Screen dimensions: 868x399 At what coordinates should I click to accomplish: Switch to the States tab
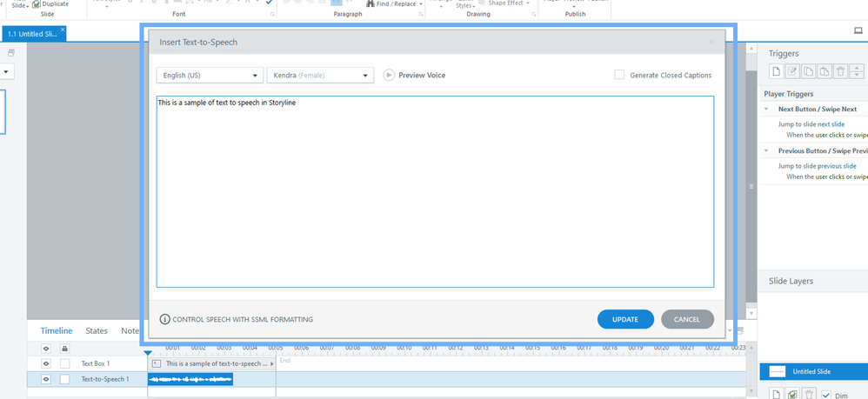pos(96,330)
